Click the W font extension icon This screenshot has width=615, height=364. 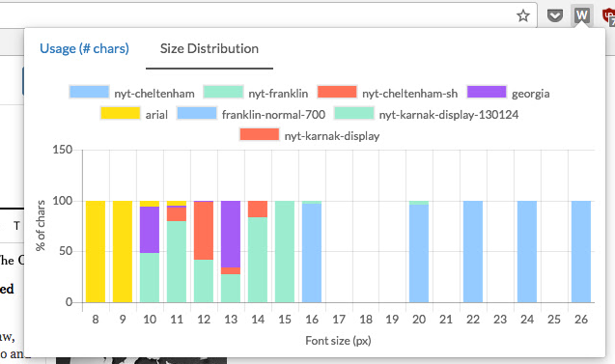pos(581,15)
